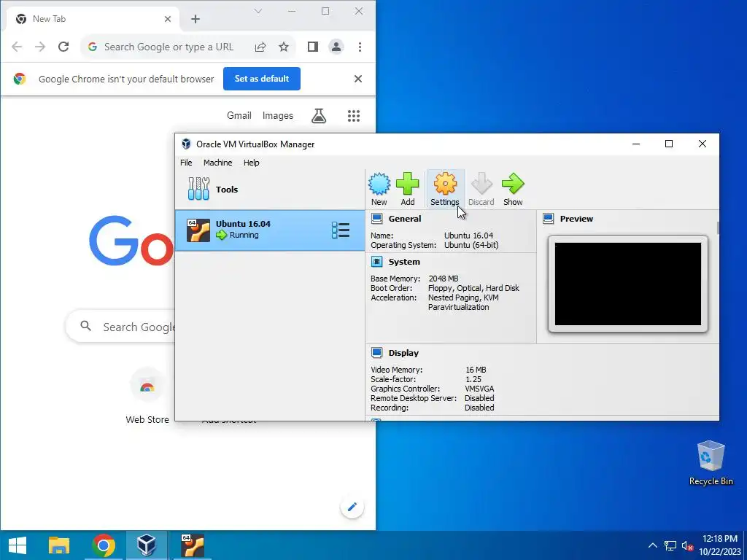Image resolution: width=747 pixels, height=560 pixels.
Task: Click the Chrome icon in the taskbar
Action: (104, 545)
